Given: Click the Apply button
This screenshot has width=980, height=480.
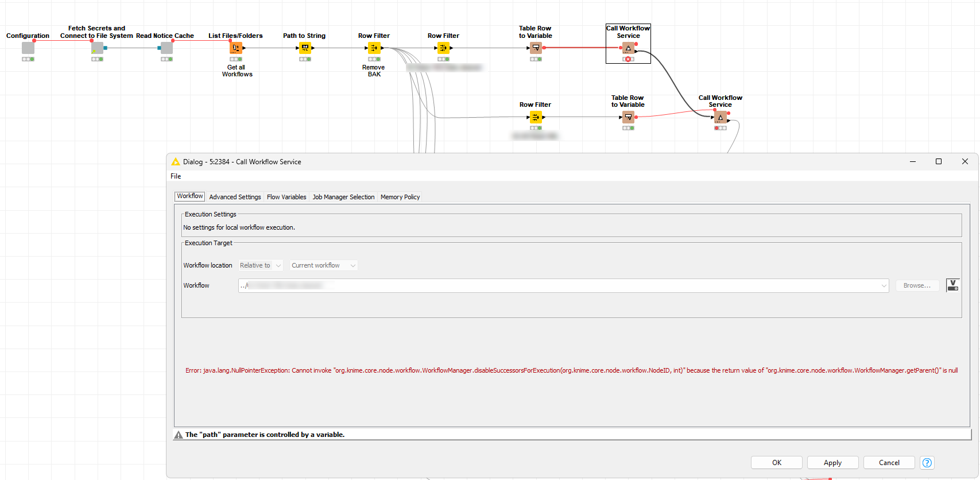Looking at the screenshot, I should tap(832, 463).
